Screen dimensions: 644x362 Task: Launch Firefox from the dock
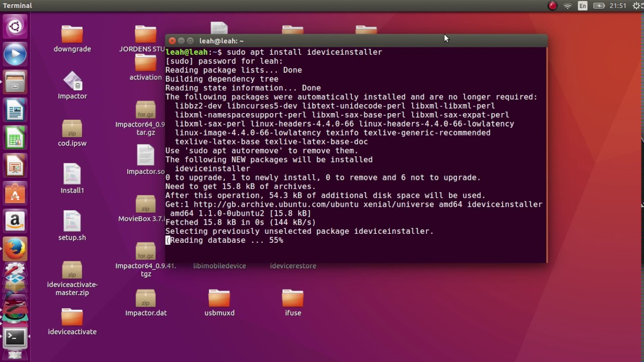15,249
